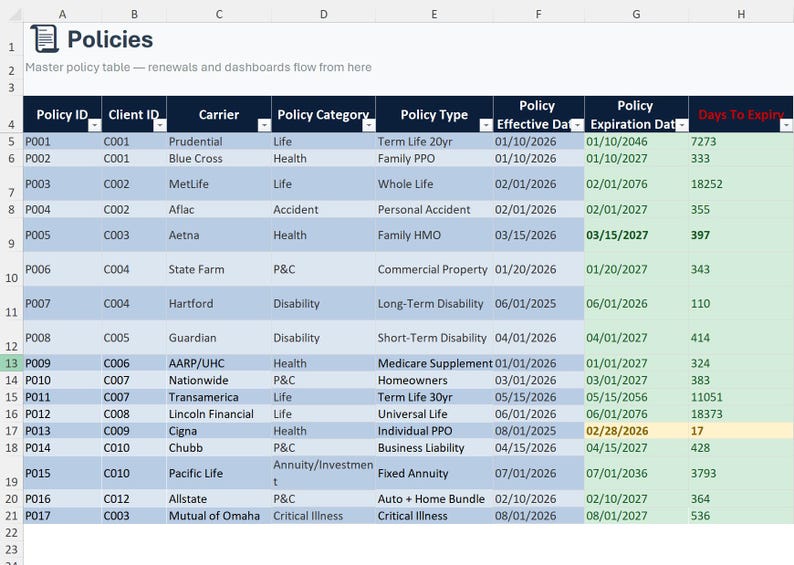Select the Accident category cell
The image size is (794, 565).
point(324,209)
